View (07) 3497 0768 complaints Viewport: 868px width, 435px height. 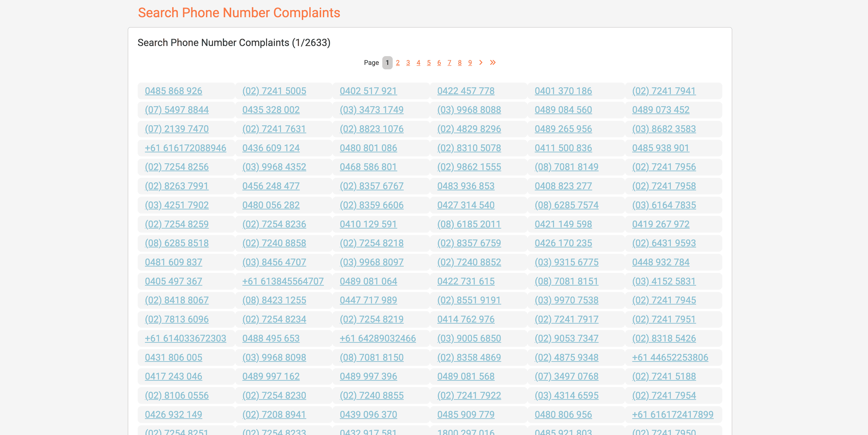(566, 376)
